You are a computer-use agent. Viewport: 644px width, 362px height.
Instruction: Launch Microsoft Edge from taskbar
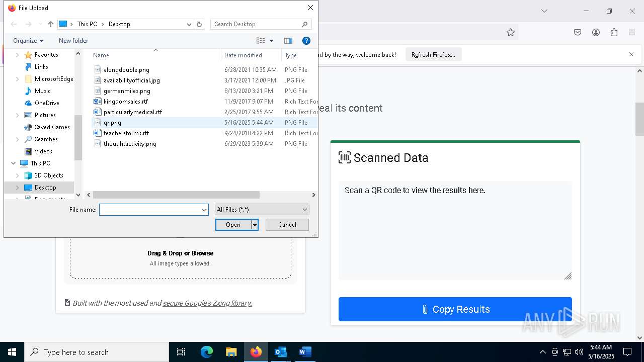(207, 352)
